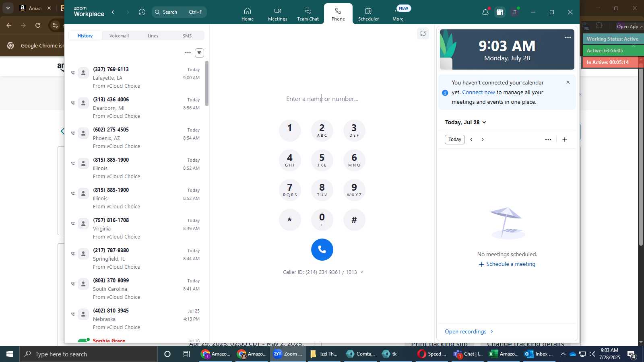The height and width of the screenshot is (362, 644).
Task: Go to next day in calendar
Action: coord(483,140)
